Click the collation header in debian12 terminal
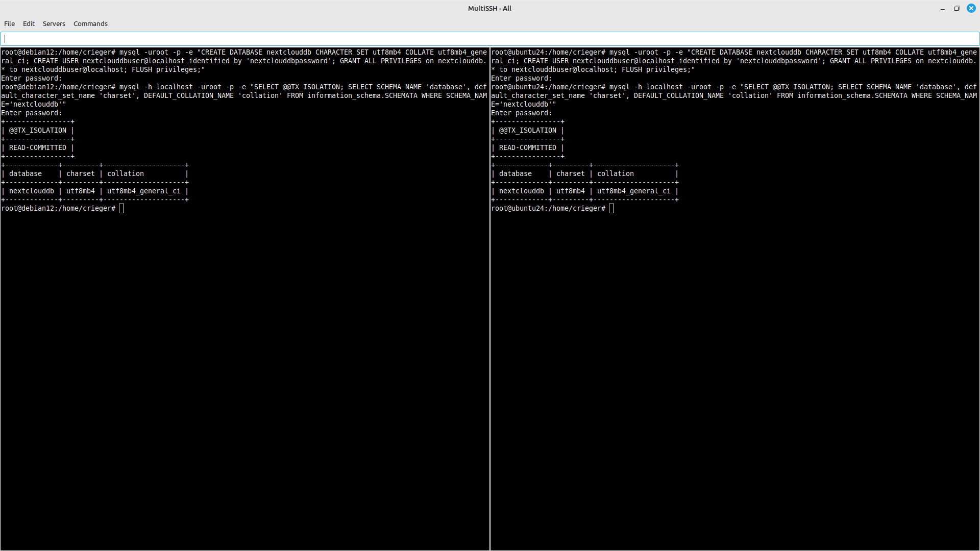 (x=126, y=173)
